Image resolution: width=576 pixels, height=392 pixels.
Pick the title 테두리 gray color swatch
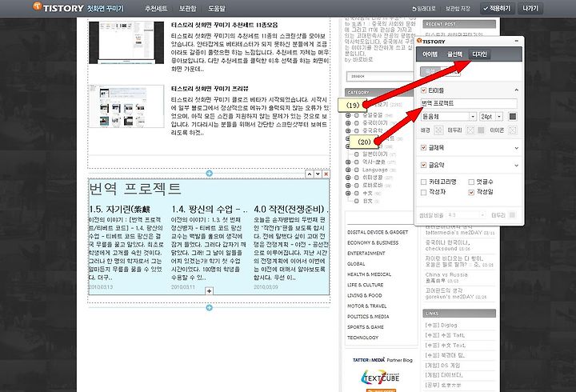(x=481, y=130)
